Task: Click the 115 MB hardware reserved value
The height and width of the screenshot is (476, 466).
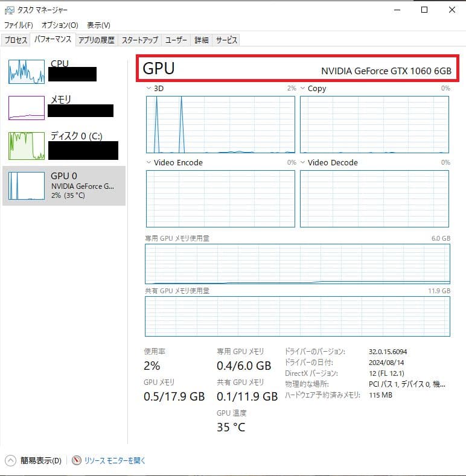Action: tap(380, 395)
